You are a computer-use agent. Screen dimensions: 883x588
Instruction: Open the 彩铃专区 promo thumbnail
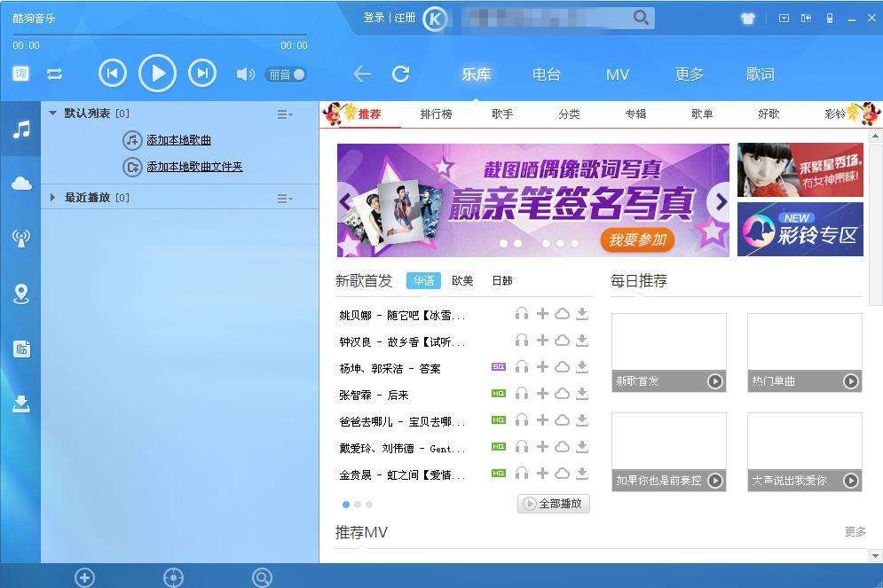(800, 230)
